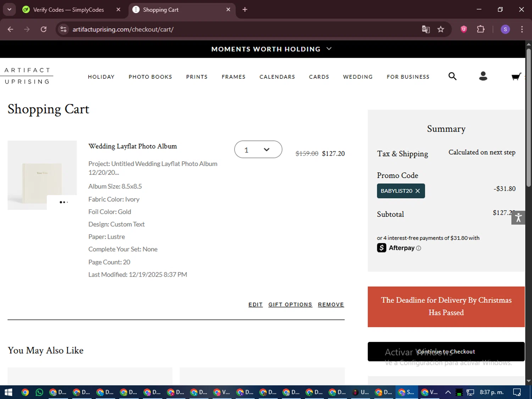Click the taskbar clock showing 8:37 p. m.
The height and width of the screenshot is (399, 532).
(492, 392)
